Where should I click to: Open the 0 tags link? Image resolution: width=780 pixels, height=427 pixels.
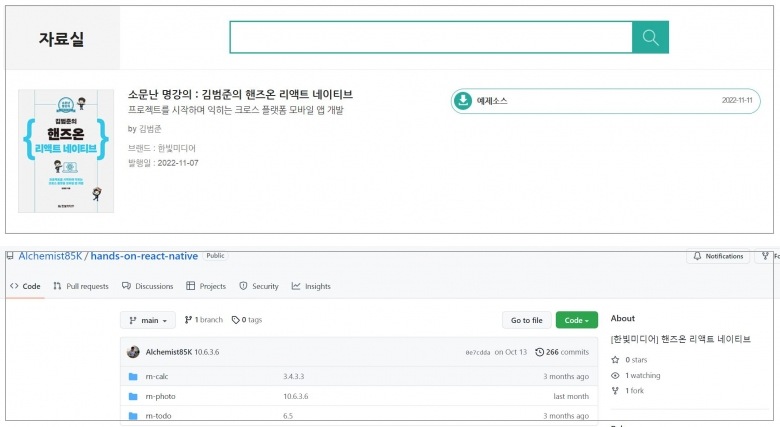pyautogui.click(x=247, y=320)
